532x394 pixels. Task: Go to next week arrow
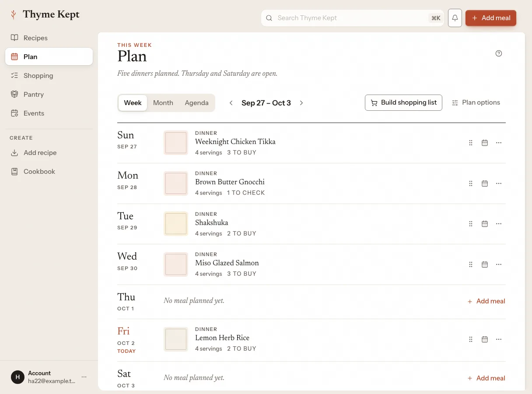(301, 103)
